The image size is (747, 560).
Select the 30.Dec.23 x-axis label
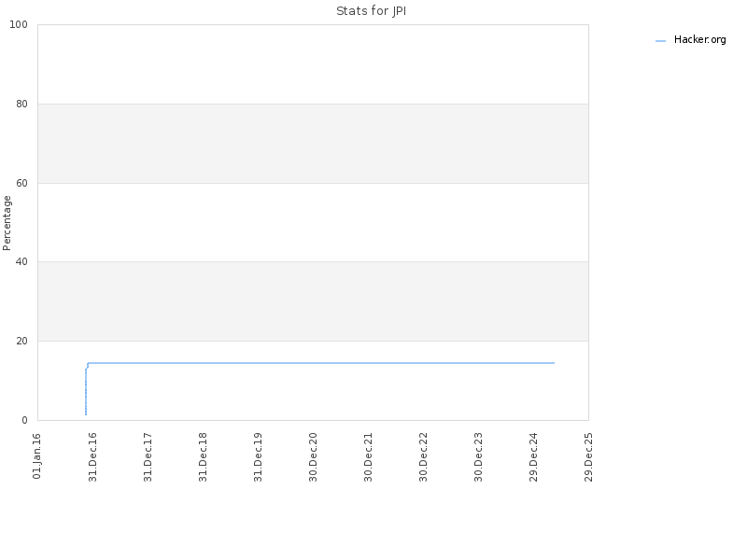click(479, 456)
